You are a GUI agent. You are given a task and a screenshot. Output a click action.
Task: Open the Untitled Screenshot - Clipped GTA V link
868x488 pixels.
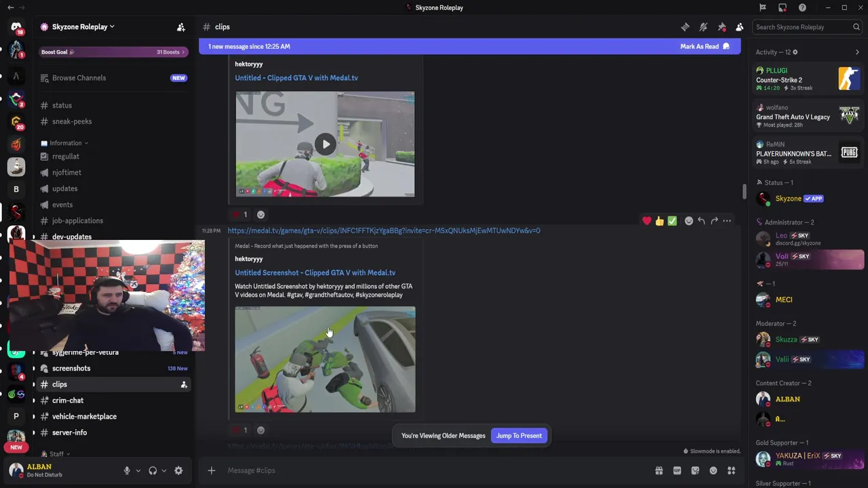tap(315, 272)
